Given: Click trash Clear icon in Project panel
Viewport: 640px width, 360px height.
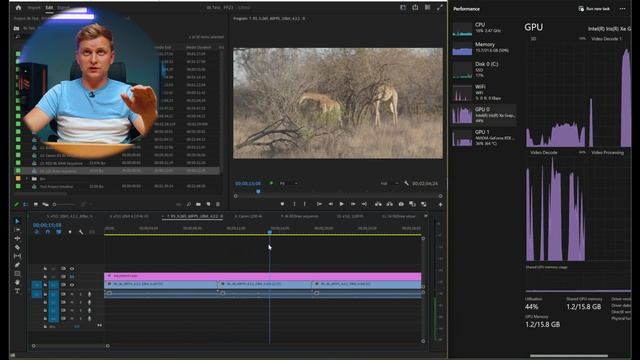Looking at the screenshot, I should (218, 204).
